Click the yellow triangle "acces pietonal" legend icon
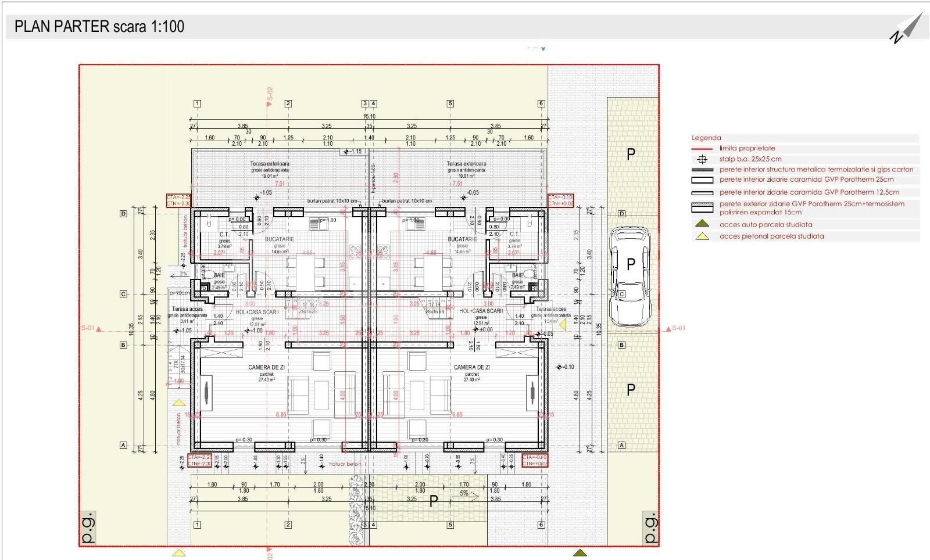Screen dimensions: 930x560 click(702, 236)
